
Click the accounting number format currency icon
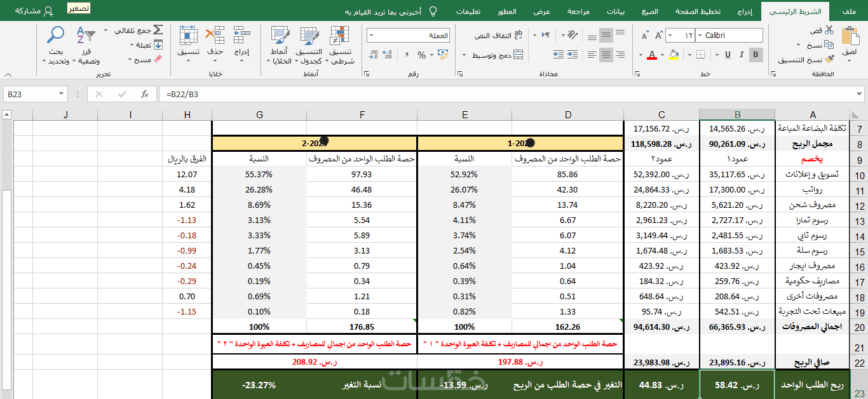[443, 55]
